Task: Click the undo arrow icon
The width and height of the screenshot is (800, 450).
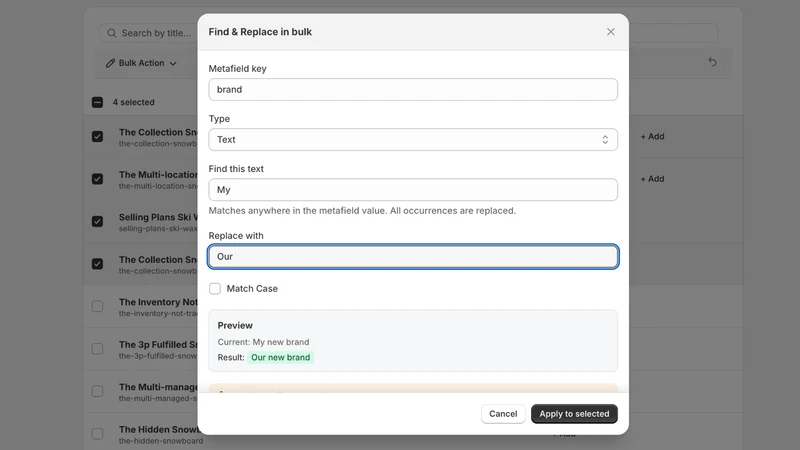Action: [712, 62]
